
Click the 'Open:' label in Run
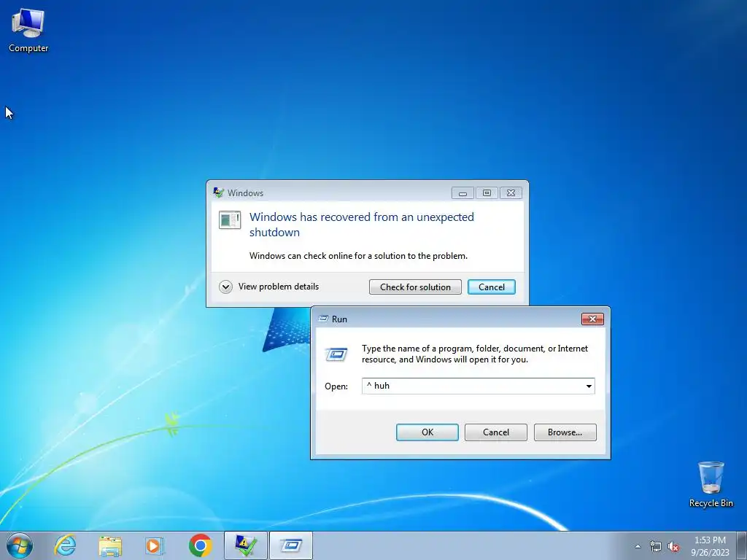(x=336, y=386)
